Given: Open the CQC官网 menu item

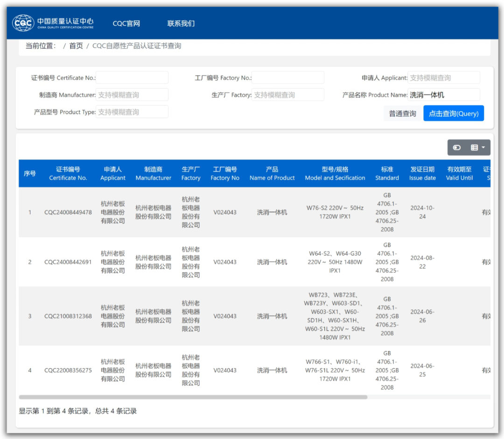Looking at the screenshot, I should [126, 23].
